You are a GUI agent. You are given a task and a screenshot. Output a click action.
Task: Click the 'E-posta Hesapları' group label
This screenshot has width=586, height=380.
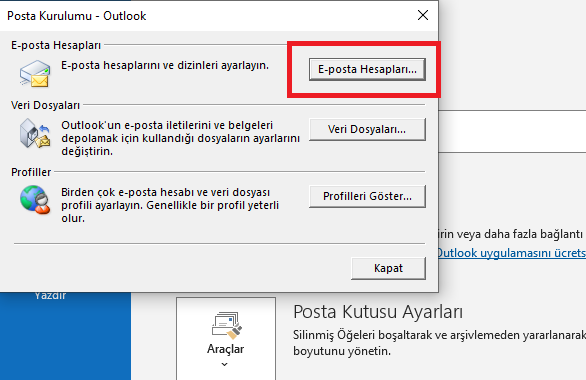tap(56, 45)
